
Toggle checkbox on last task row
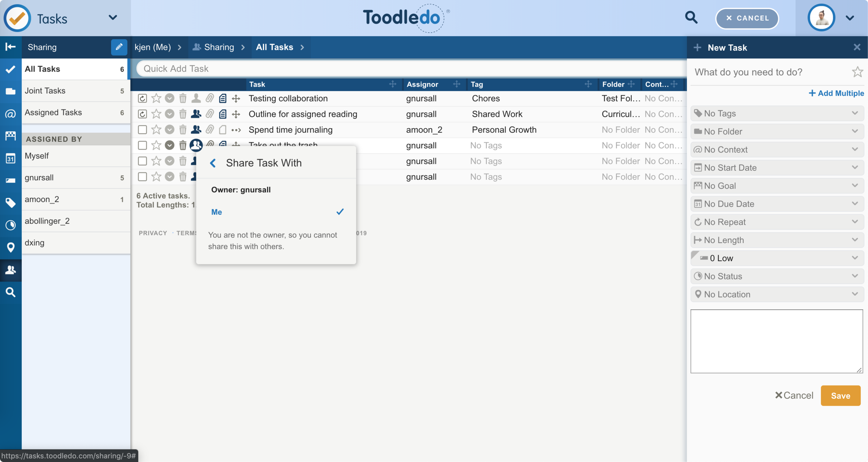142,177
